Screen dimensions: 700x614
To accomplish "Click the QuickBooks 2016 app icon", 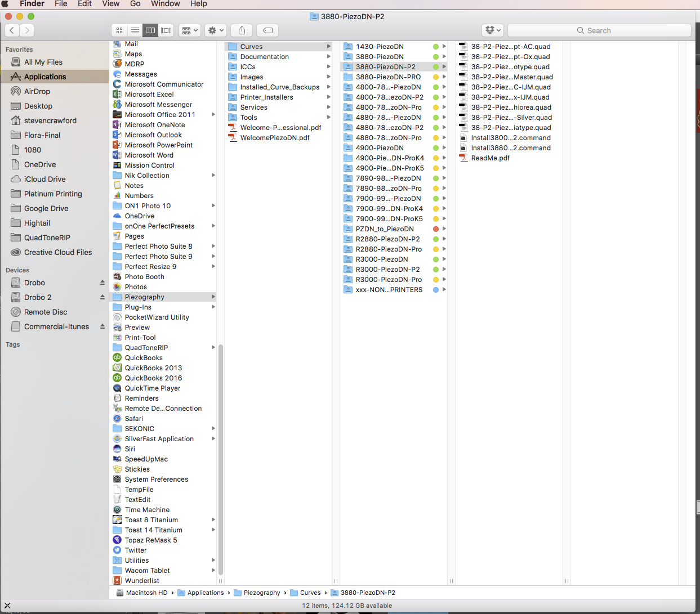I will coord(117,378).
